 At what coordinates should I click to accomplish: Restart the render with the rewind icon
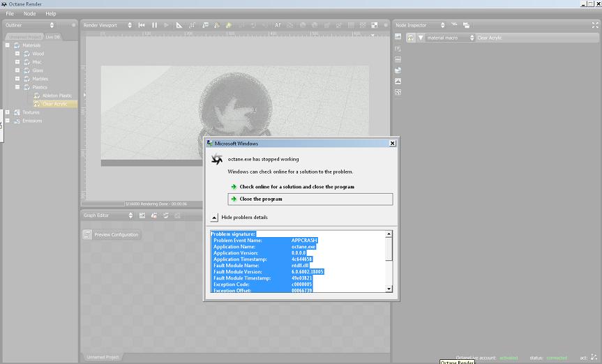142,25
